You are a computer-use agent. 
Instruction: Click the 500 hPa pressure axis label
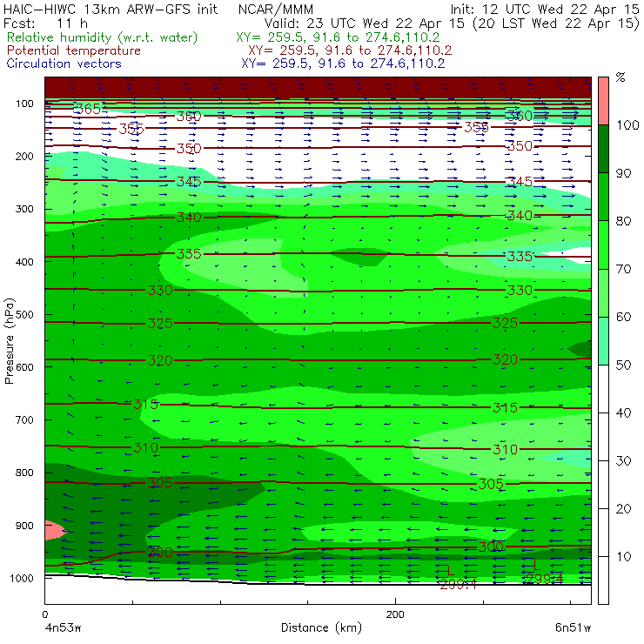(x=24, y=314)
